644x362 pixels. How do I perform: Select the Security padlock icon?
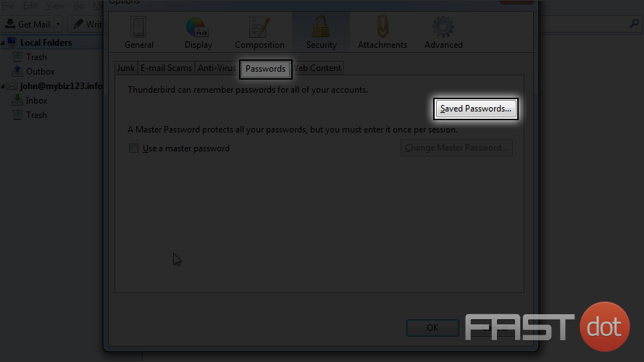pos(321,27)
